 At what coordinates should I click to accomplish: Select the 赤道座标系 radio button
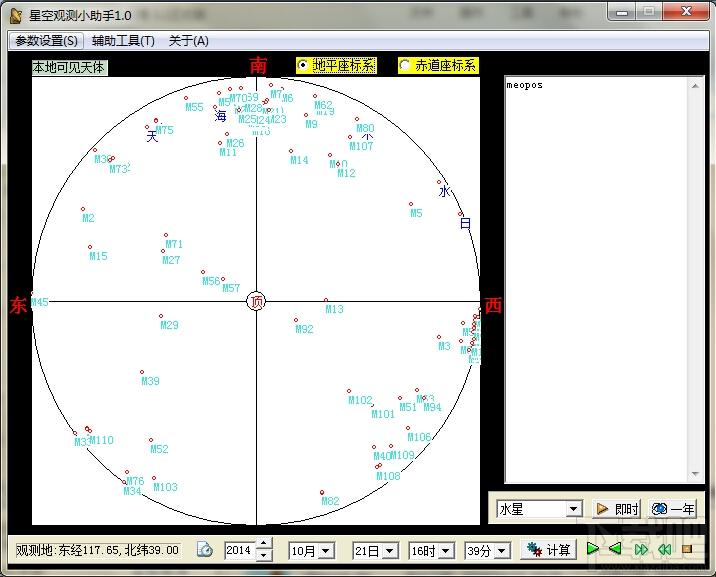(438, 66)
